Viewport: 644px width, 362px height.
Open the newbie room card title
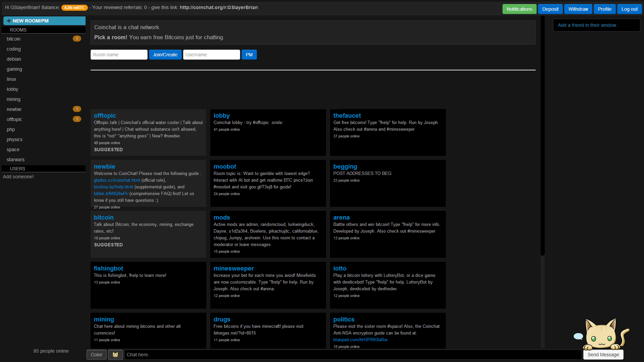click(x=104, y=166)
